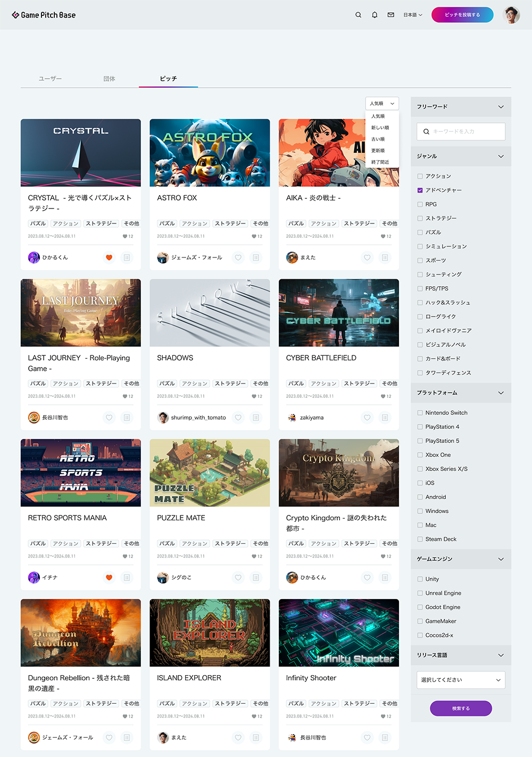Check the Nintendo Switch platform checkbox
This screenshot has height=757, width=532.
click(x=420, y=413)
